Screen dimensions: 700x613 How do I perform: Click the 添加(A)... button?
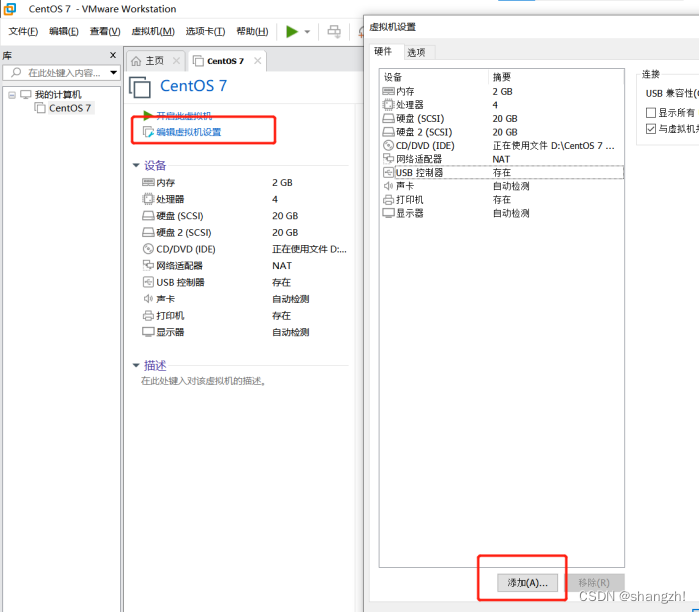point(527,583)
